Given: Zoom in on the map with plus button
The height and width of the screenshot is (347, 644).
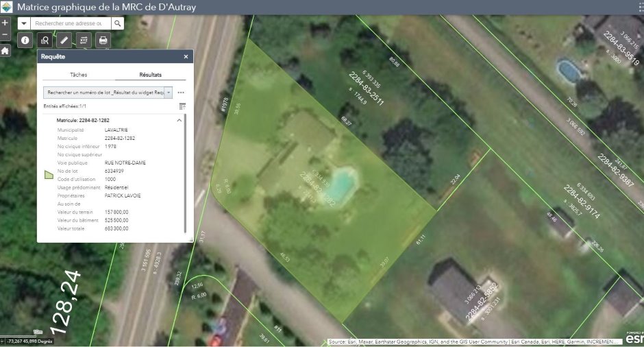Looking at the screenshot, I should [5, 23].
